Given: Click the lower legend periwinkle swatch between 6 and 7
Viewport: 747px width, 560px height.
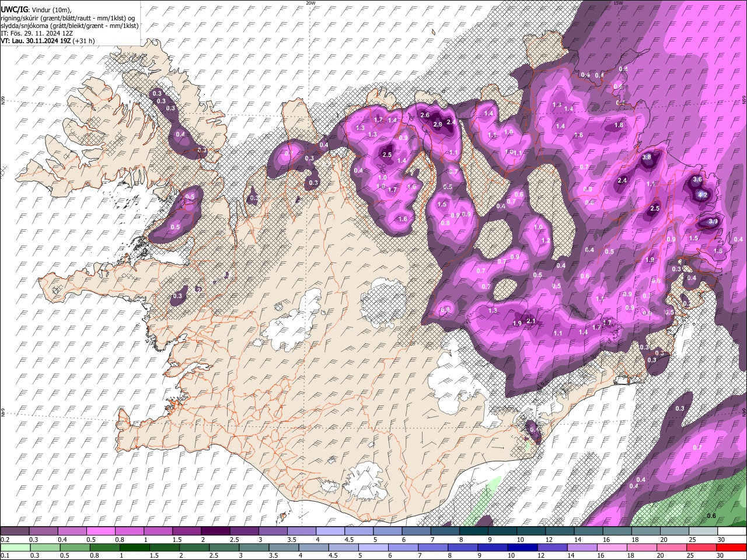Looking at the screenshot, I should point(403,548).
